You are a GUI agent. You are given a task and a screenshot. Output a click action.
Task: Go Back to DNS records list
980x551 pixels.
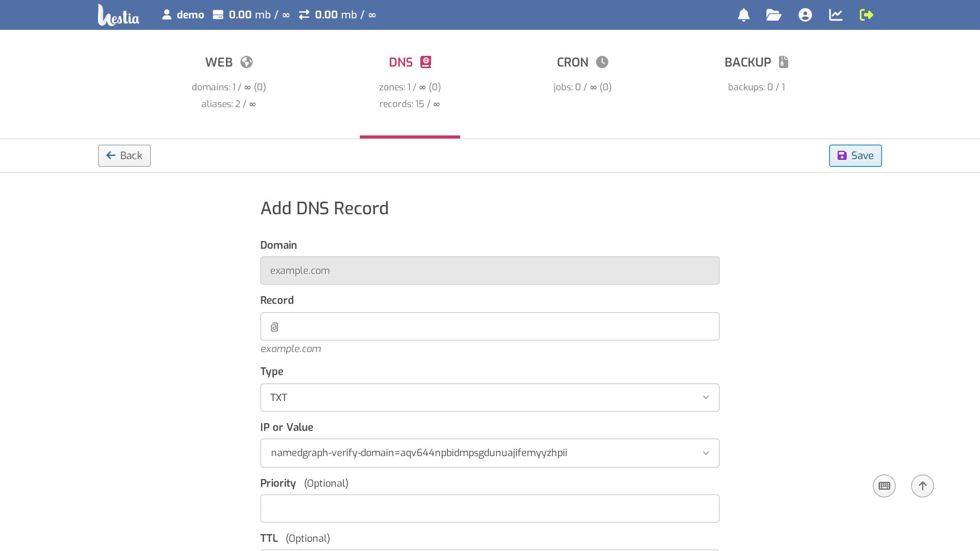point(124,156)
